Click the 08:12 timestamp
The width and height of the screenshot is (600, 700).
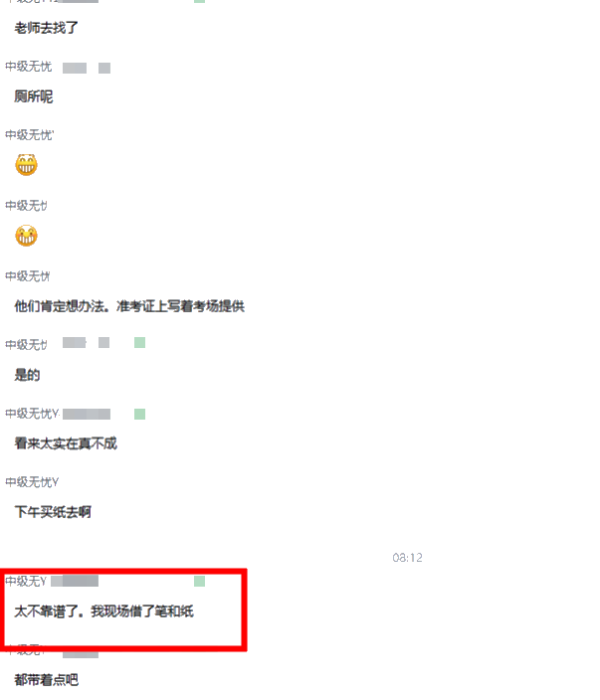(x=407, y=558)
